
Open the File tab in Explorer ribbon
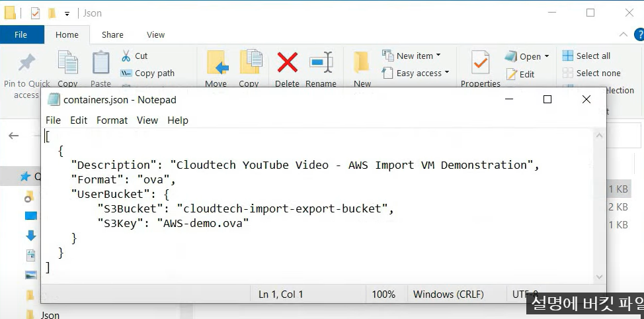point(20,34)
